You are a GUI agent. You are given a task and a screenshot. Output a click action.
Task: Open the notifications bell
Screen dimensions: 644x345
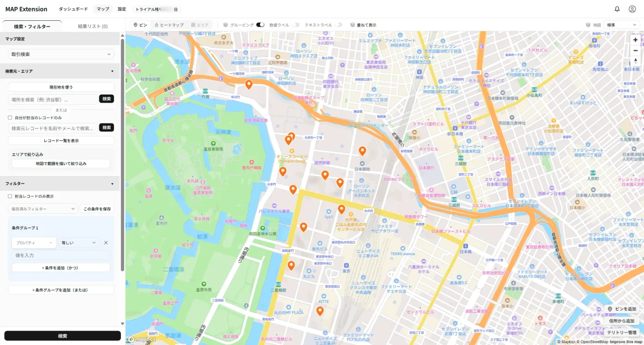coord(617,9)
